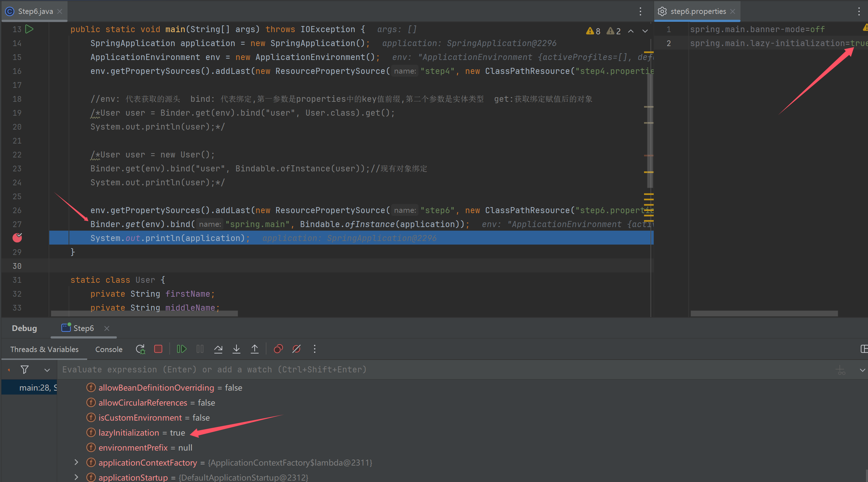
Task: Step into the method call
Action: coord(236,349)
